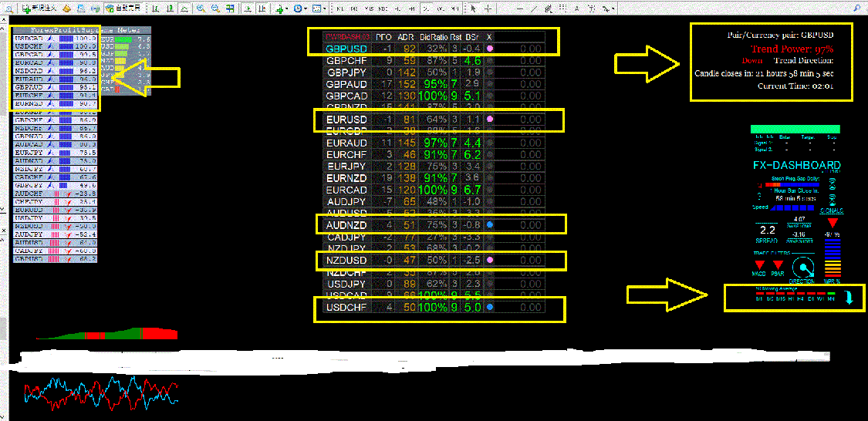Click the DIRECTION dial on FX-Dashboard
The width and height of the screenshot is (868, 421).
[x=803, y=268]
